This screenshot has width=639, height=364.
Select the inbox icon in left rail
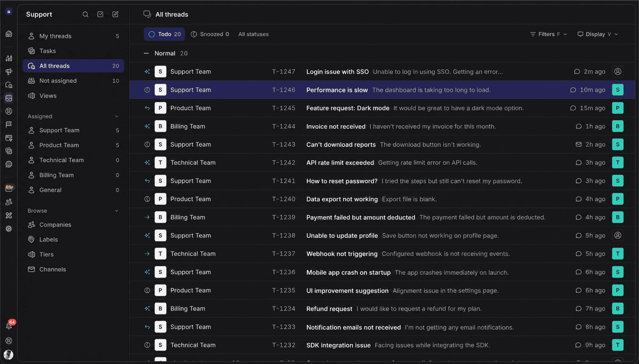[9, 98]
